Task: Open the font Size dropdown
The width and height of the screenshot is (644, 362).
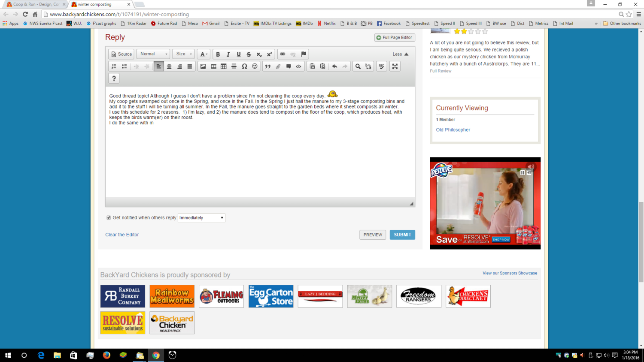Action: tap(183, 54)
